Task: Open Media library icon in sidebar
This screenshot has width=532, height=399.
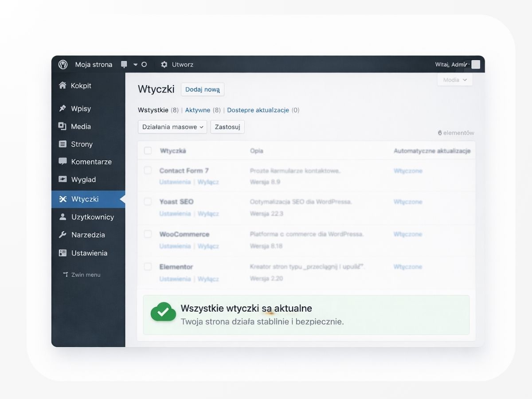Action: (x=63, y=126)
